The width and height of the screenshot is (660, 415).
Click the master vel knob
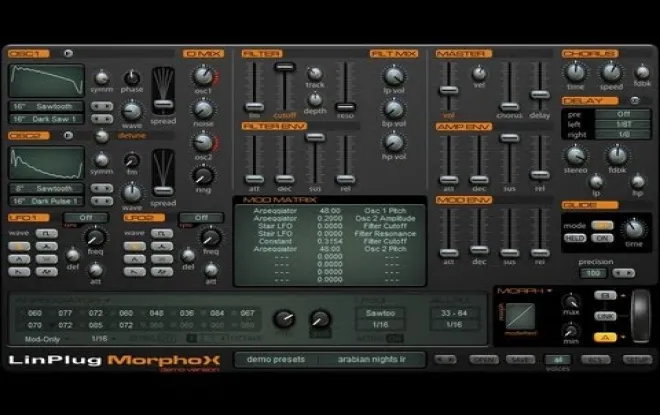[479, 74]
